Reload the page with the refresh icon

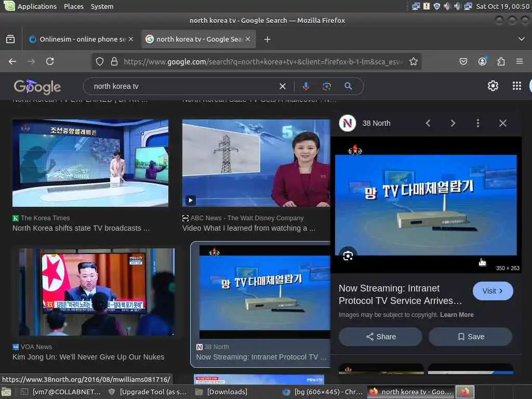coord(50,61)
